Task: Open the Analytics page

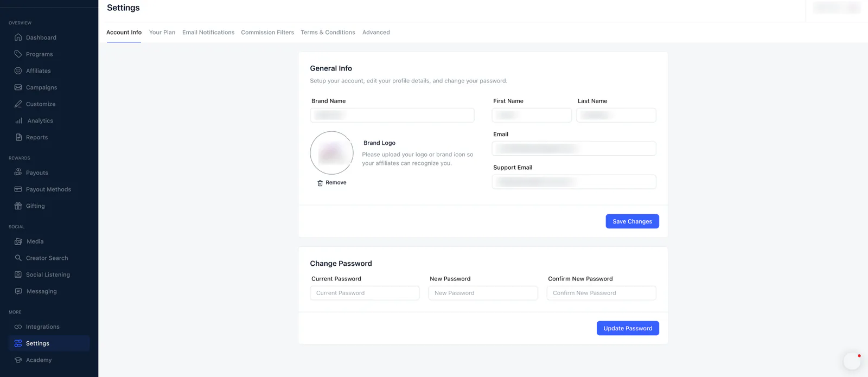Action: point(40,120)
